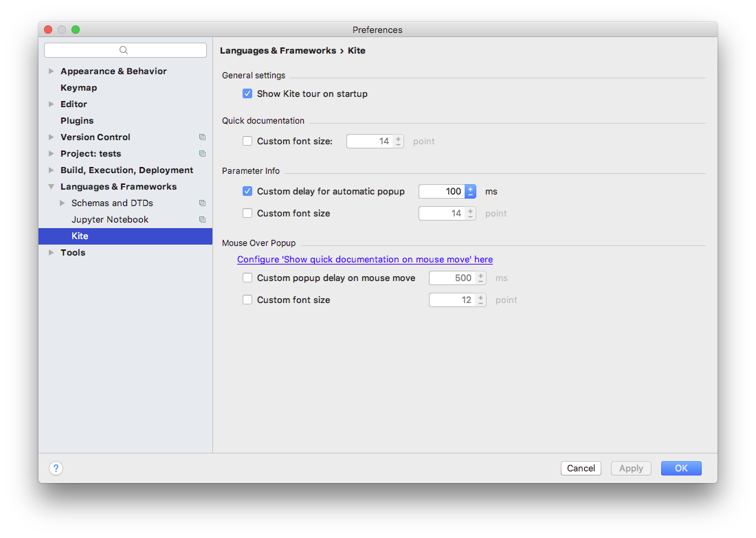Enable Custom popup delay on mouse move
The width and height of the screenshot is (756, 538).
[247, 278]
